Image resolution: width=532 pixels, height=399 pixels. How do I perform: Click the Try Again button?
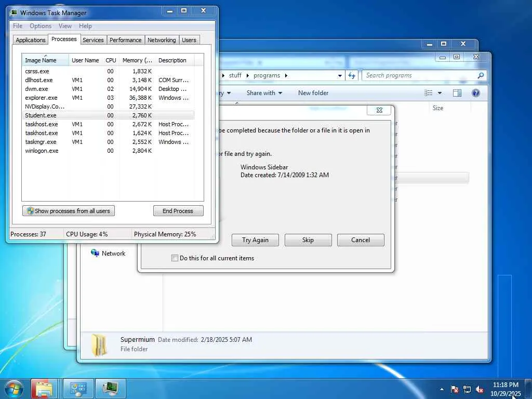tap(255, 240)
